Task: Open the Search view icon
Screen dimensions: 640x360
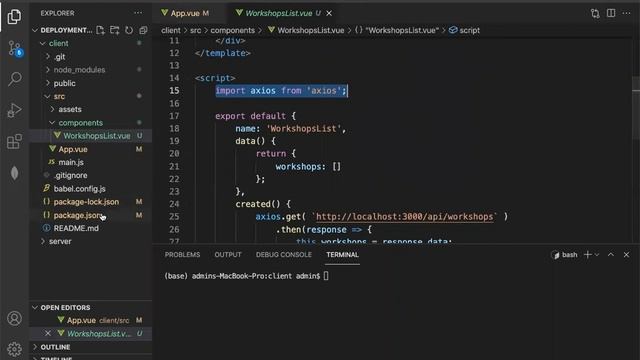Action: 15,79
